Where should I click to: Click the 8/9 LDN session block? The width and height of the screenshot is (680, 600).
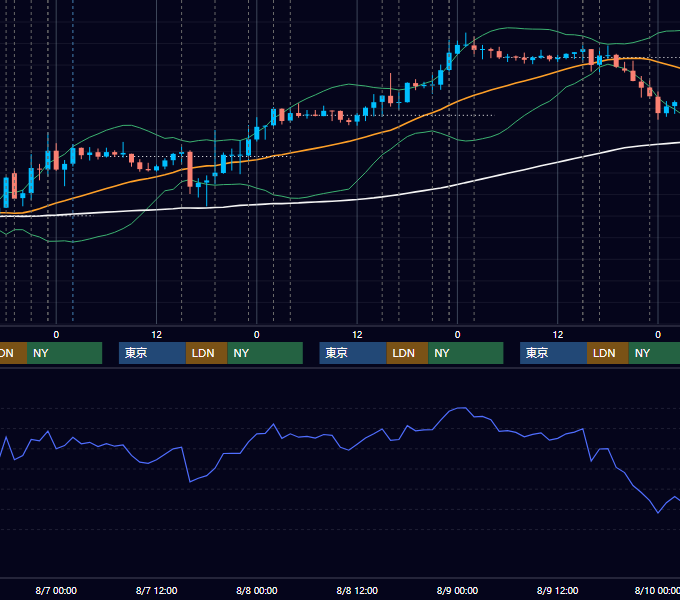click(x=608, y=353)
